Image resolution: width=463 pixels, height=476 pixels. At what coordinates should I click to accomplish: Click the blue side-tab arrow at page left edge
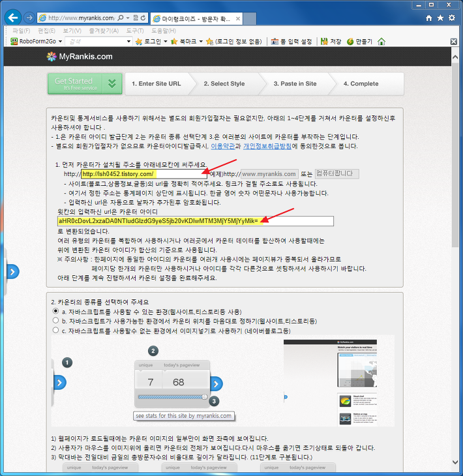point(12,272)
